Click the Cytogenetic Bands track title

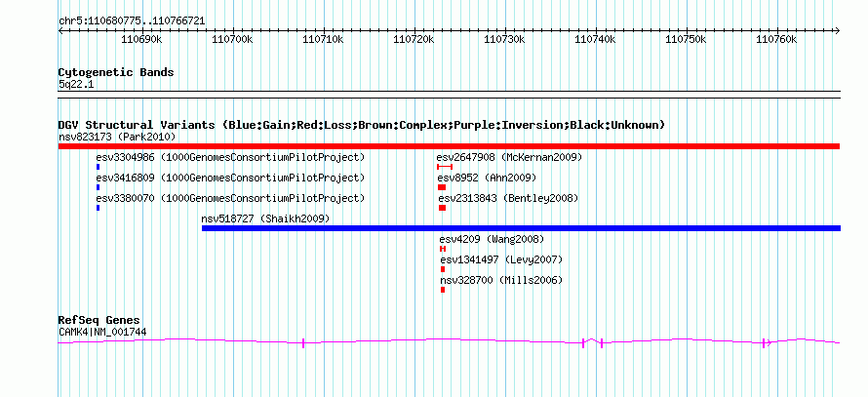116,72
